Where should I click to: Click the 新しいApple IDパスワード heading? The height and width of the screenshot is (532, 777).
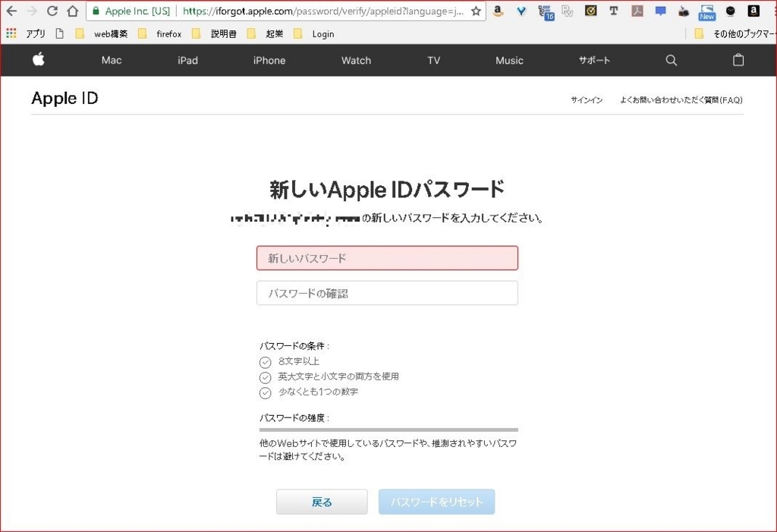pos(387,190)
